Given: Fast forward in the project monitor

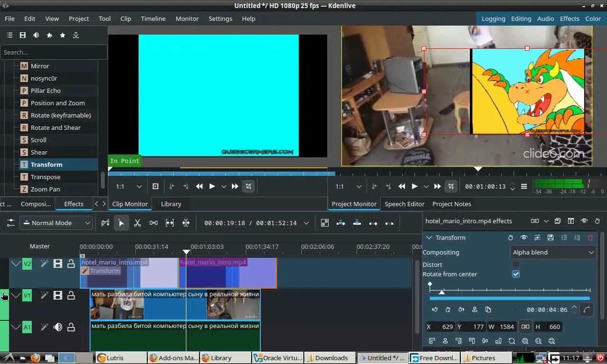Looking at the screenshot, I should click(438, 186).
